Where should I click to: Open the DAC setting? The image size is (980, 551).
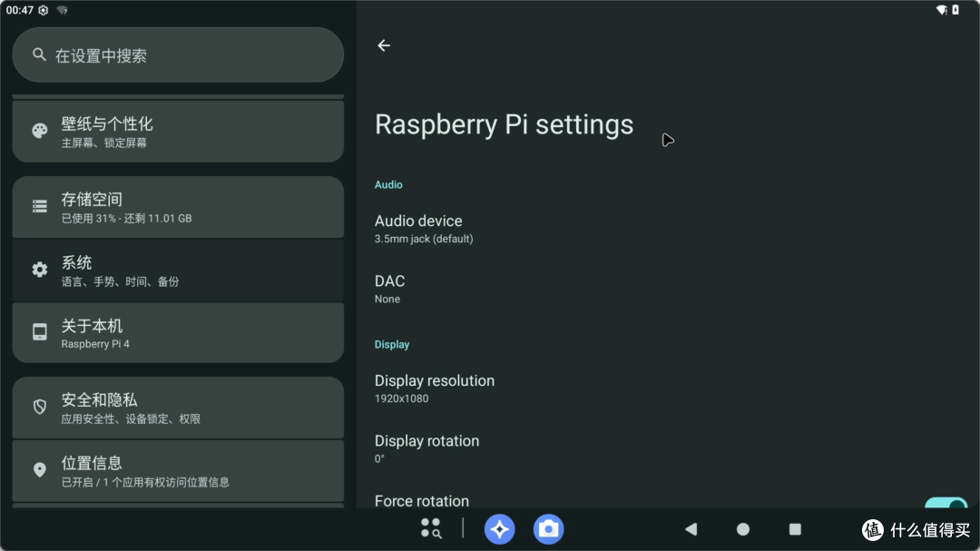(668, 289)
